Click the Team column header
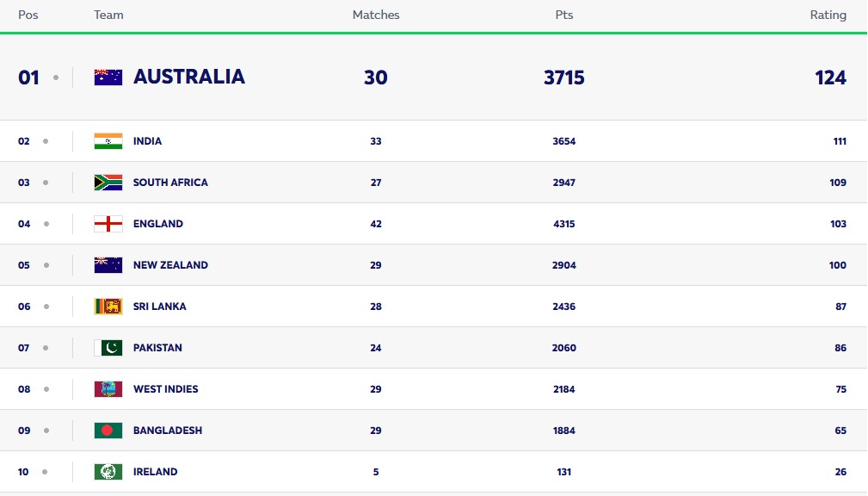 coord(108,15)
